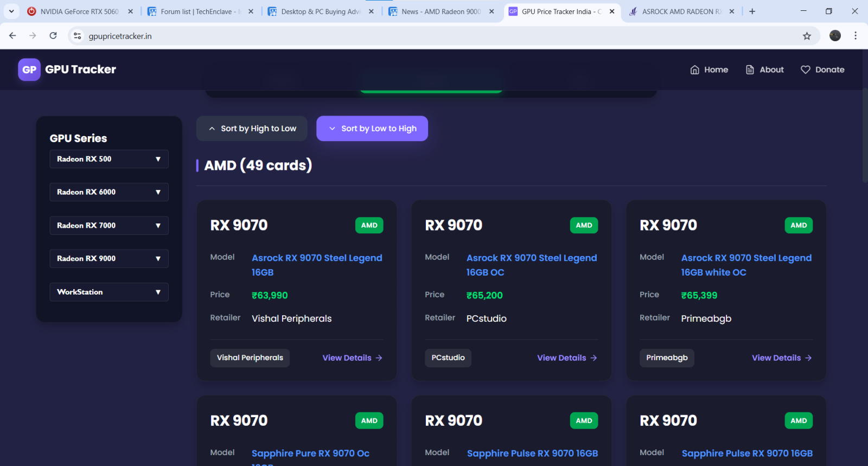
Task: Click the Vishal Peripherals retailer badge
Action: pos(250,358)
